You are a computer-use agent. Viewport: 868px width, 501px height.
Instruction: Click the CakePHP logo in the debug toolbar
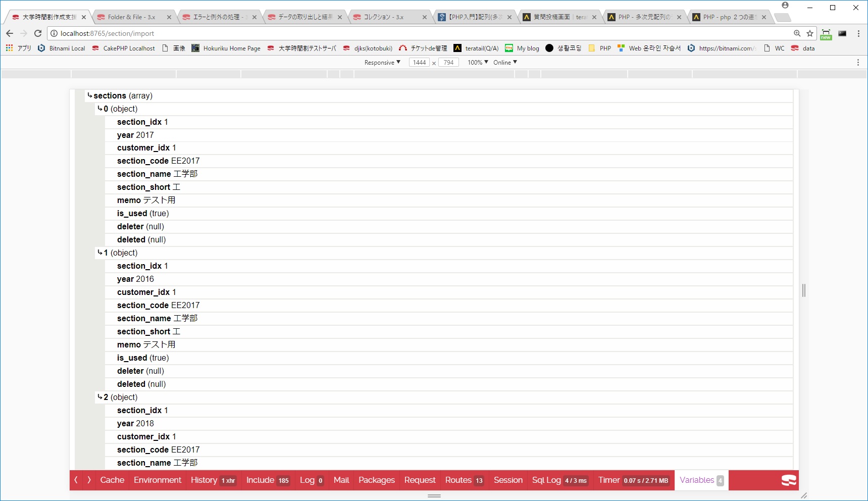pyautogui.click(x=789, y=480)
